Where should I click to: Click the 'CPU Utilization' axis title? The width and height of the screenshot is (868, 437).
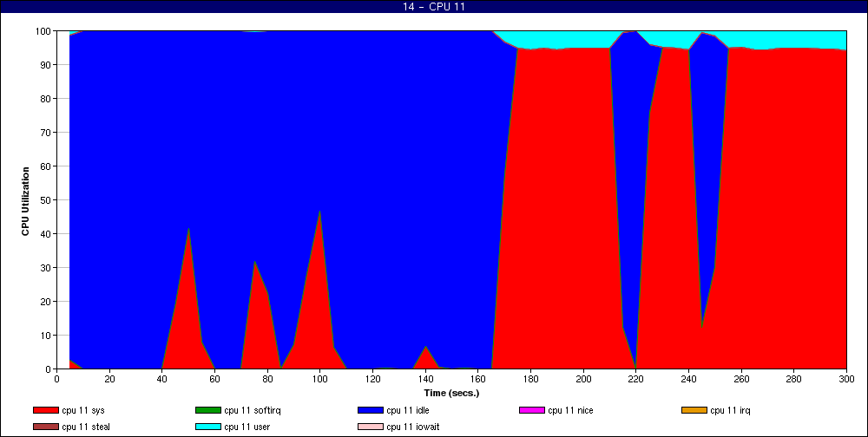pyautogui.click(x=25, y=201)
